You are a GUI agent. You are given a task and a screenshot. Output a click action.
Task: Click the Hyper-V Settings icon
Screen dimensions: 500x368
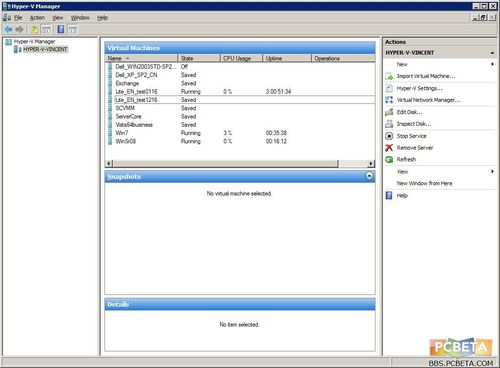[389, 88]
